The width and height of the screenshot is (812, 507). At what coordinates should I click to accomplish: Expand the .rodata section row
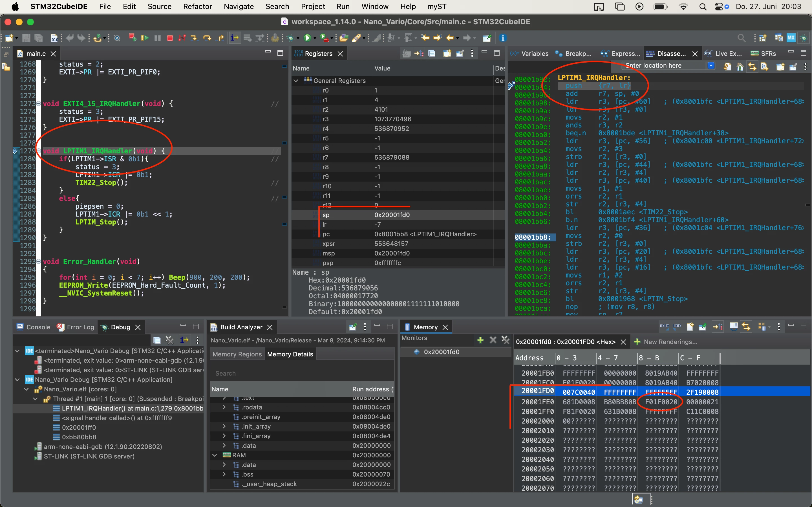(x=224, y=407)
